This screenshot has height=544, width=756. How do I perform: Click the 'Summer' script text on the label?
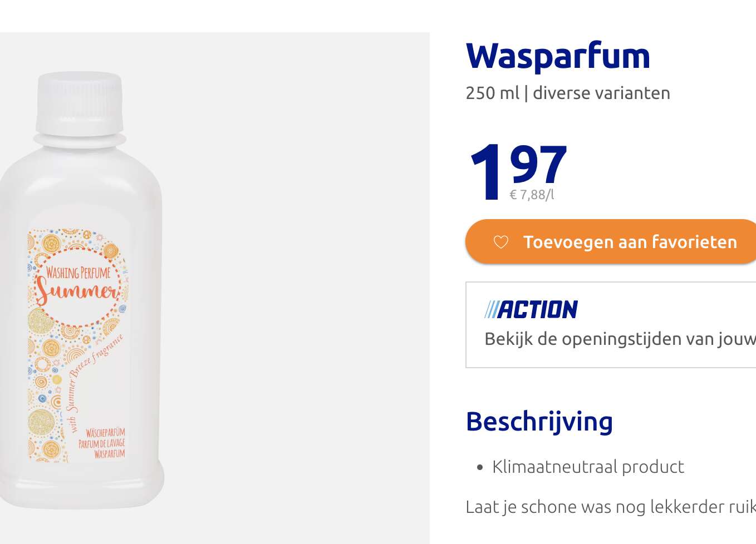pos(77,291)
